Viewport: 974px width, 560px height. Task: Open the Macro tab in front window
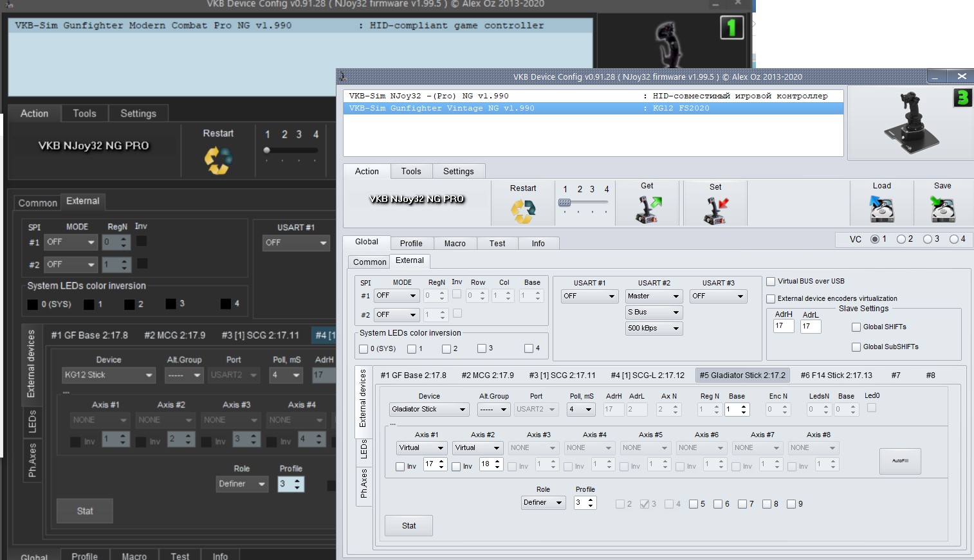(455, 244)
